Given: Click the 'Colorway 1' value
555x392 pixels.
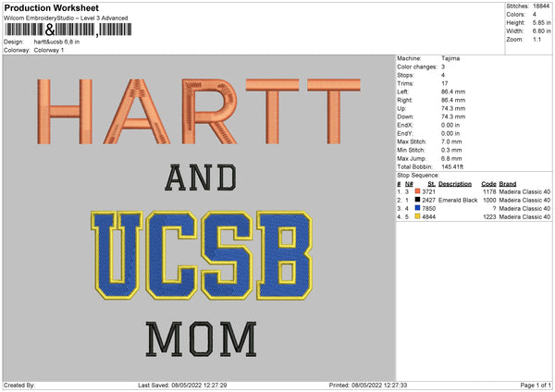Looking at the screenshot, I should [x=49, y=50].
